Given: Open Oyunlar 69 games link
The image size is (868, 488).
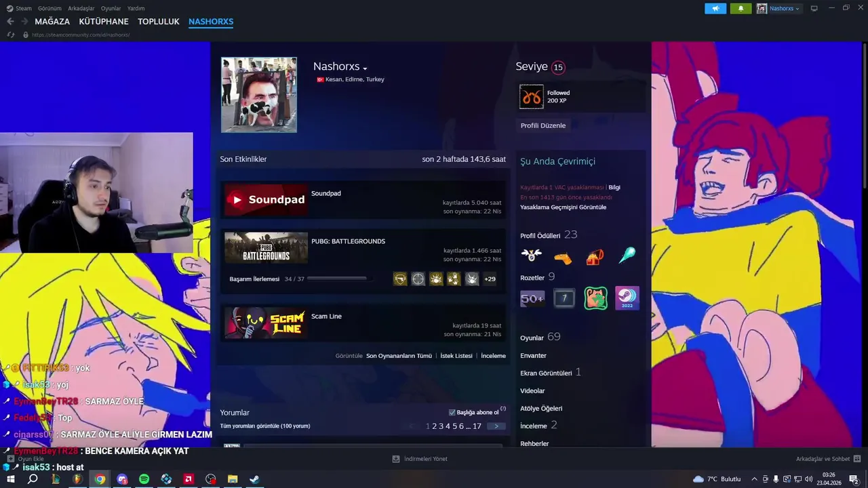Looking at the screenshot, I should 540,337.
